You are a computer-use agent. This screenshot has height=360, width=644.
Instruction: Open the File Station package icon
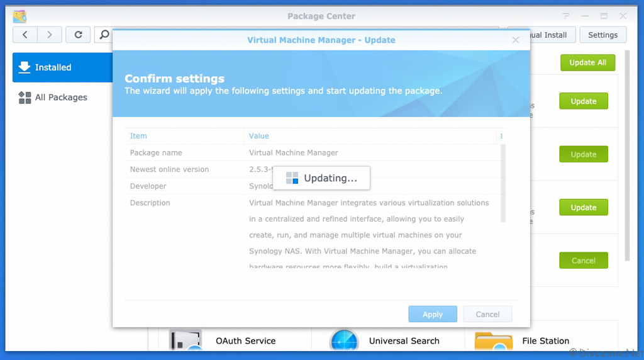click(494, 340)
